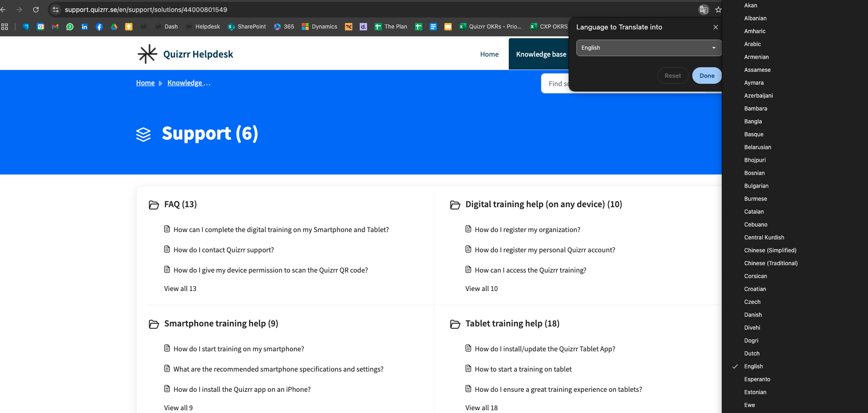Open Digital training help (on any device) folder

pos(544,204)
